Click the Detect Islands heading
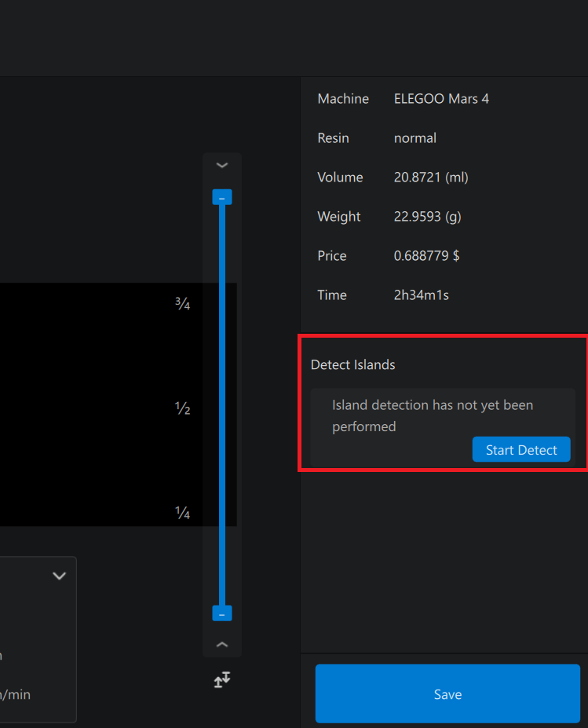 (353, 365)
